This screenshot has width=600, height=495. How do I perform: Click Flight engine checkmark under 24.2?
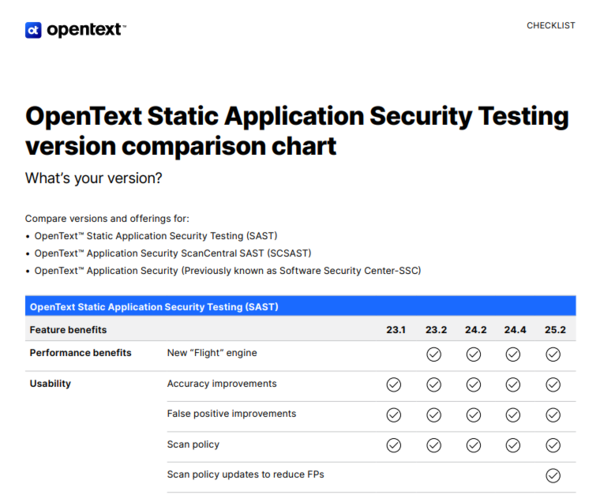pyautogui.click(x=474, y=354)
